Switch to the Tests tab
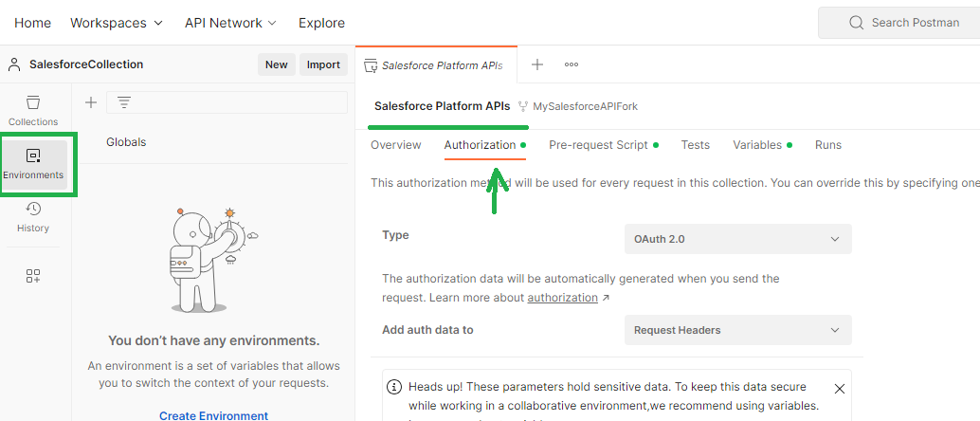Image resolution: width=980 pixels, height=421 pixels. coord(695,145)
